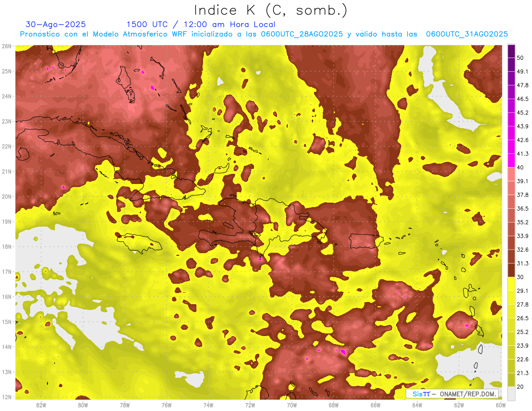Click the 25N latitude axis label
This screenshot has height=411, width=532.
pyautogui.click(x=6, y=71)
